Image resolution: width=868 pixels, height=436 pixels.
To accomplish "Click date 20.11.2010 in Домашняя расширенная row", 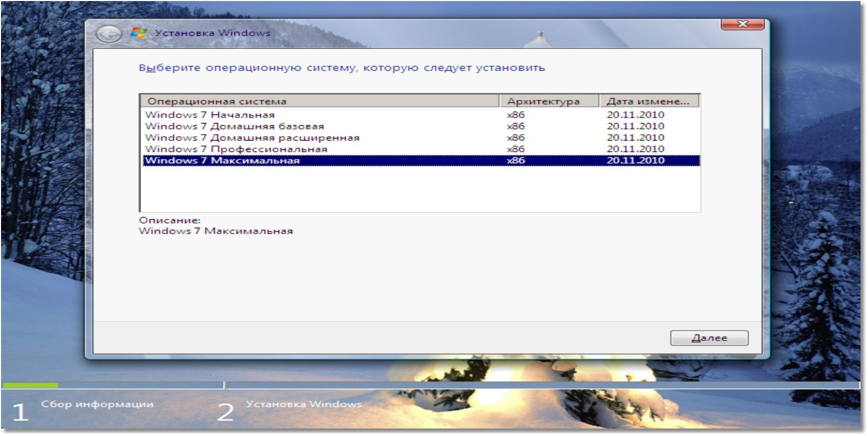I will pyautogui.click(x=635, y=137).
